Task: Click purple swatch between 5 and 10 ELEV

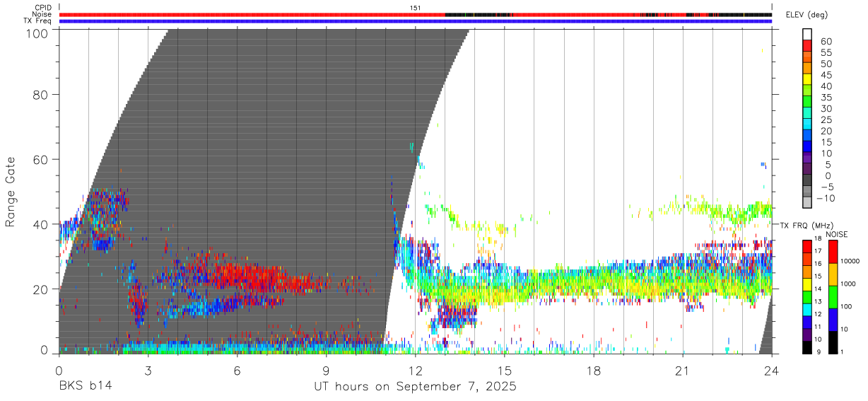Action: (x=808, y=158)
